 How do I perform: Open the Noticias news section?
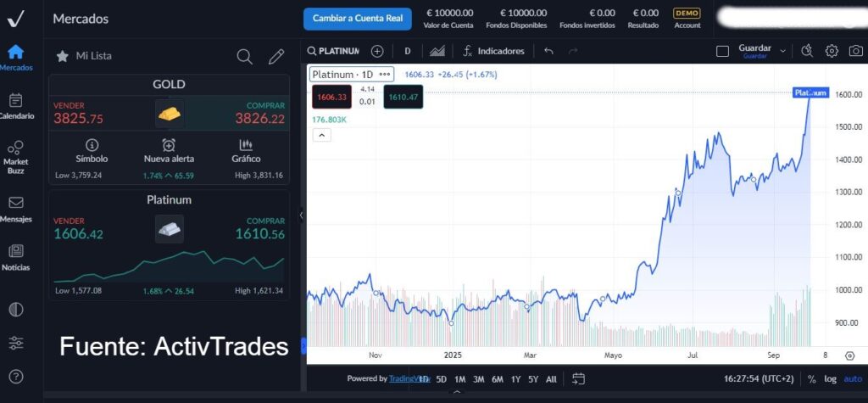(15, 258)
